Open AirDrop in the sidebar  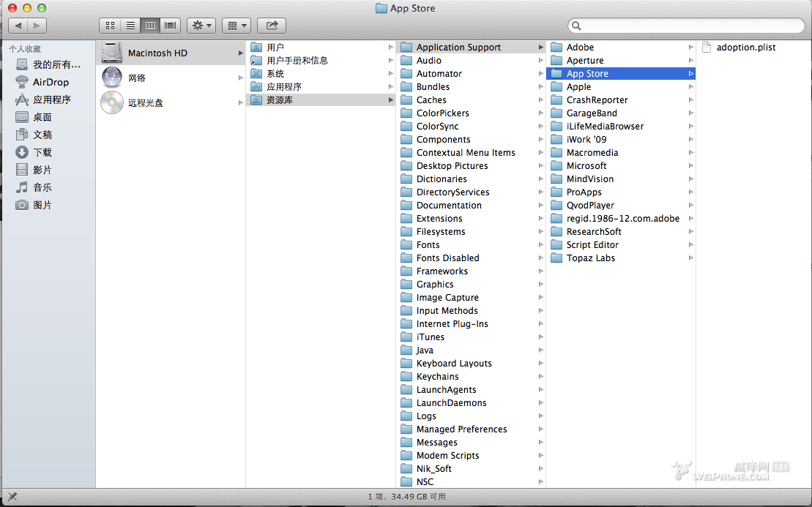point(50,82)
